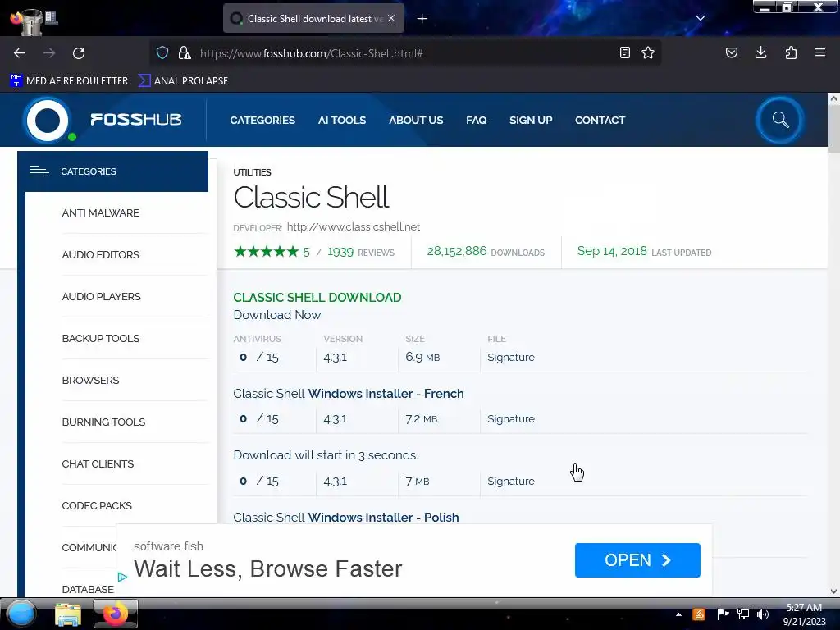This screenshot has height=630, width=840.
Task: Click the OPEN button in the ad
Action: pyautogui.click(x=637, y=559)
